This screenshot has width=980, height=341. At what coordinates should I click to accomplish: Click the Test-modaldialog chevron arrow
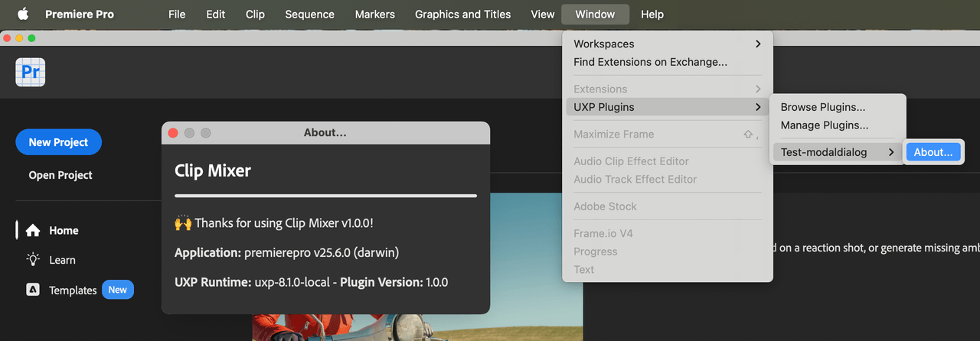[x=891, y=152]
